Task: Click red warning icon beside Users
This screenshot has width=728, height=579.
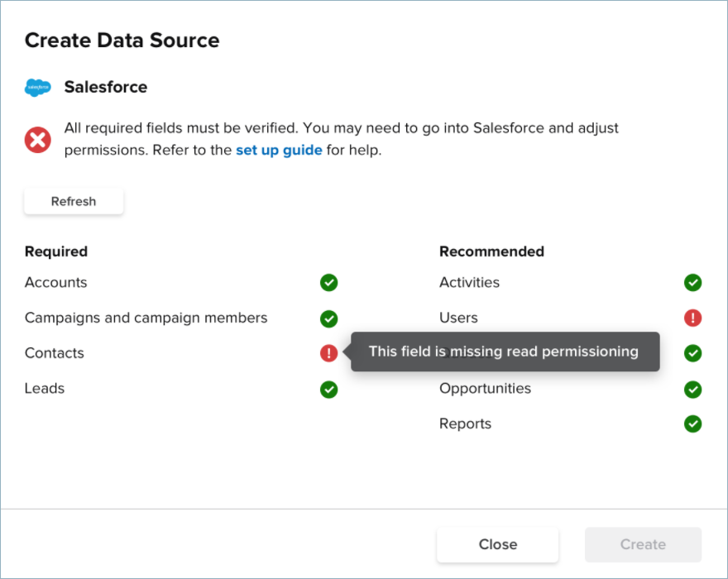Action: click(x=692, y=318)
